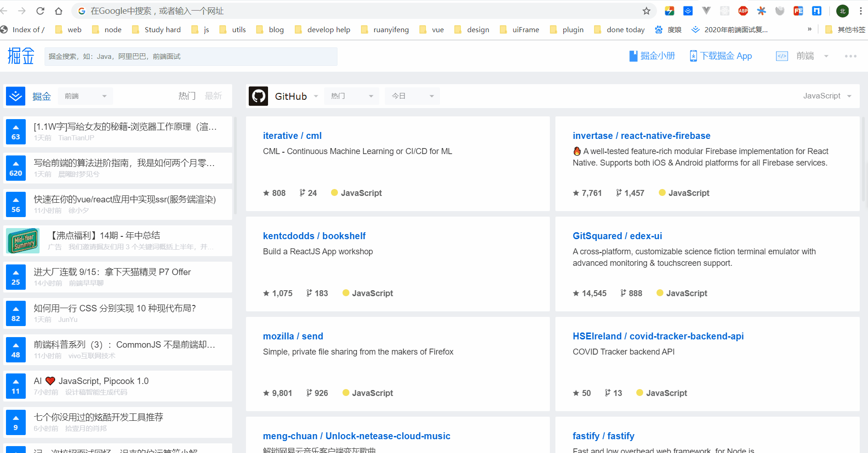Open the header three-dots more menu

pos(851,56)
